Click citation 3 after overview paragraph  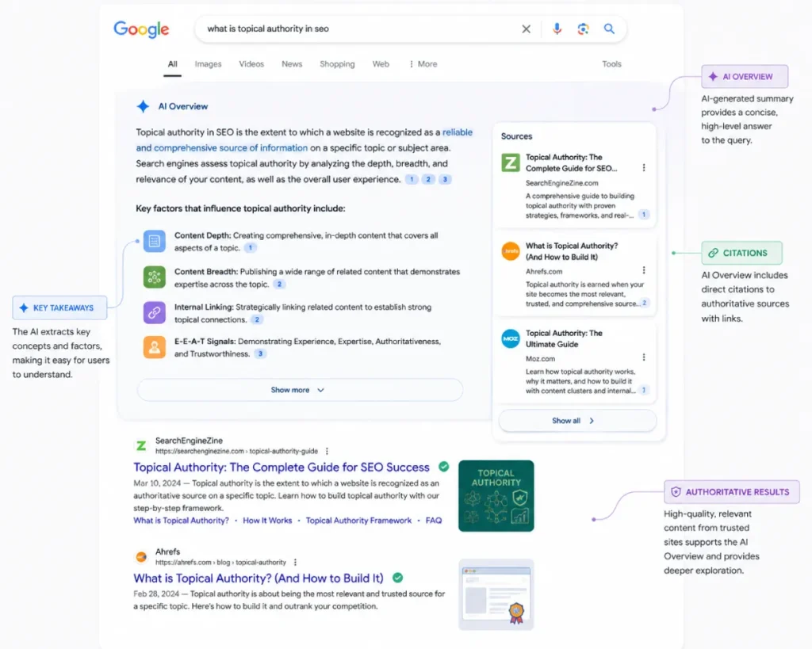(445, 180)
